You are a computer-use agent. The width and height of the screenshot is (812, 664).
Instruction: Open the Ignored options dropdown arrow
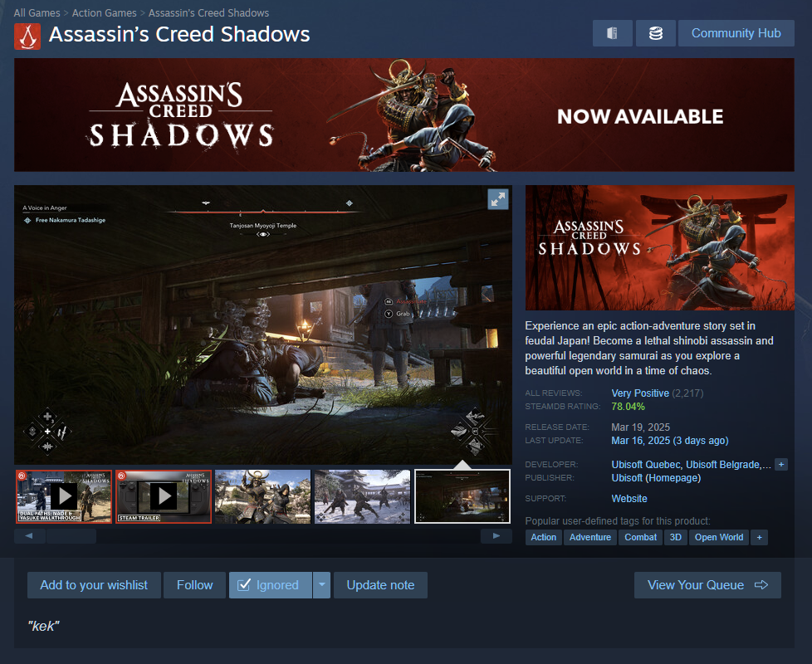point(321,585)
